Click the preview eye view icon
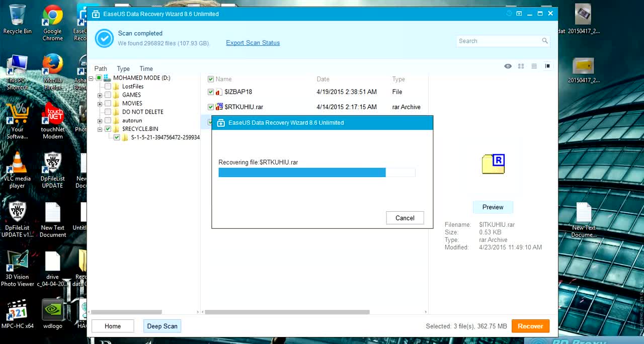Viewport: 644px width, 344px height. (508, 66)
